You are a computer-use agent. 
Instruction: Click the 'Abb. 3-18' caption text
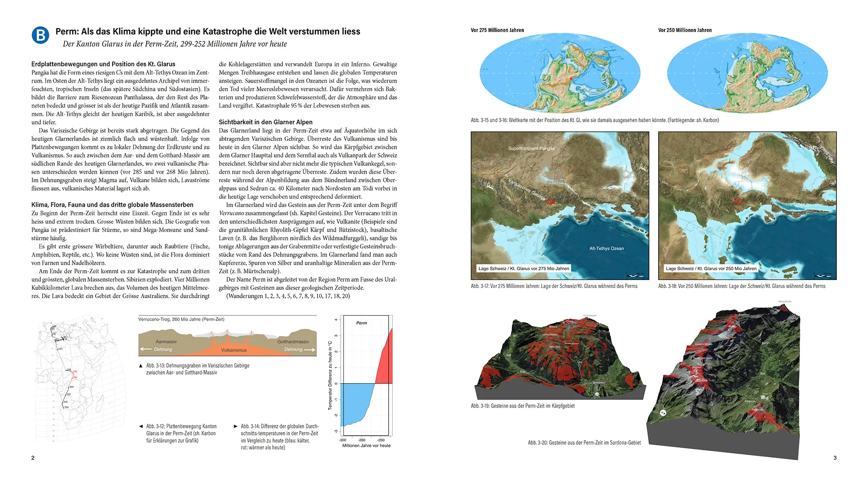coord(742,286)
